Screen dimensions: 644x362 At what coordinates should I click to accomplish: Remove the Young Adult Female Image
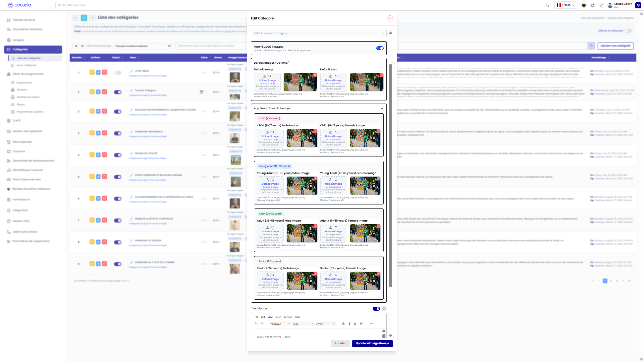point(378,179)
